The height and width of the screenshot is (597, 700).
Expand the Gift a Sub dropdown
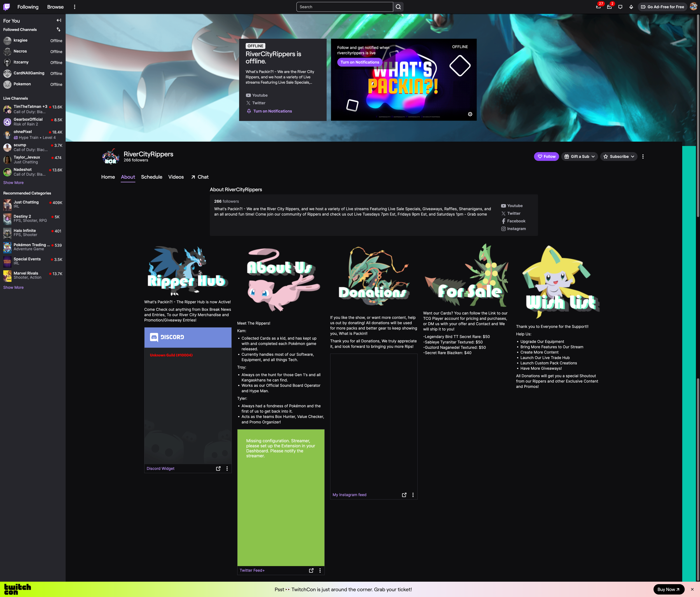[x=580, y=156]
